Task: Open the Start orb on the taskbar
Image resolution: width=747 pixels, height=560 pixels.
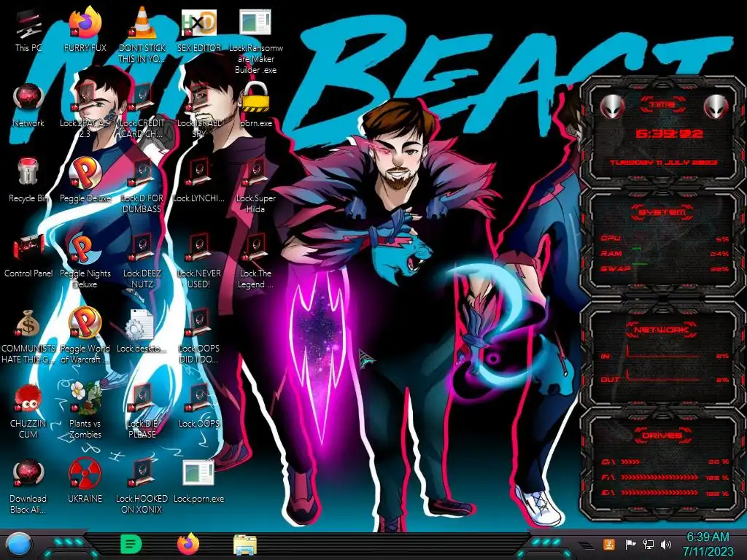Action: [x=19, y=545]
